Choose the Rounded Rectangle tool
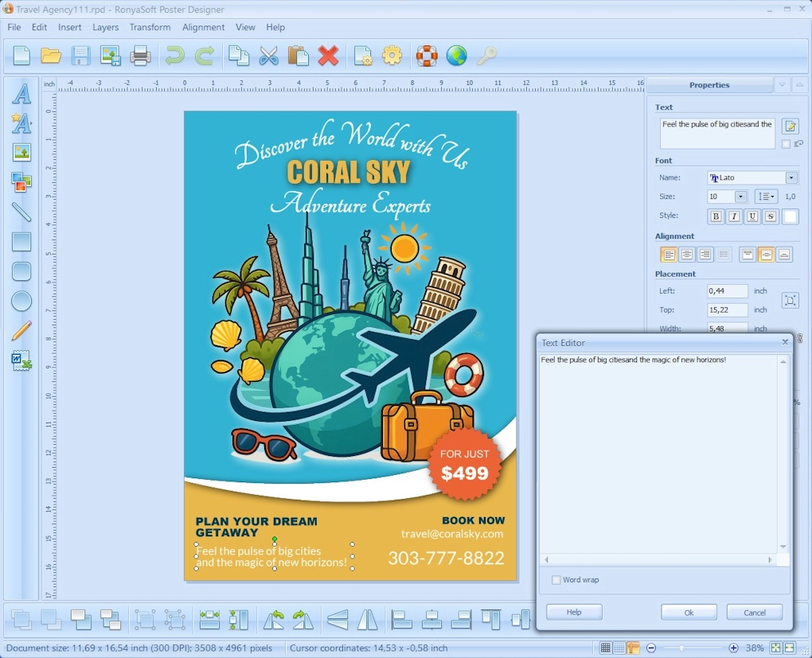Viewport: 812px width, 658px height. pyautogui.click(x=21, y=271)
